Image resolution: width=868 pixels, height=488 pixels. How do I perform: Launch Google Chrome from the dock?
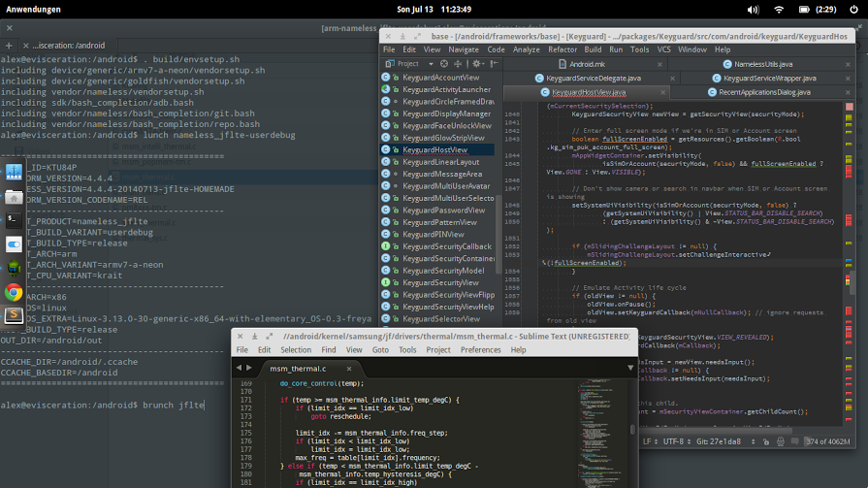(x=14, y=292)
